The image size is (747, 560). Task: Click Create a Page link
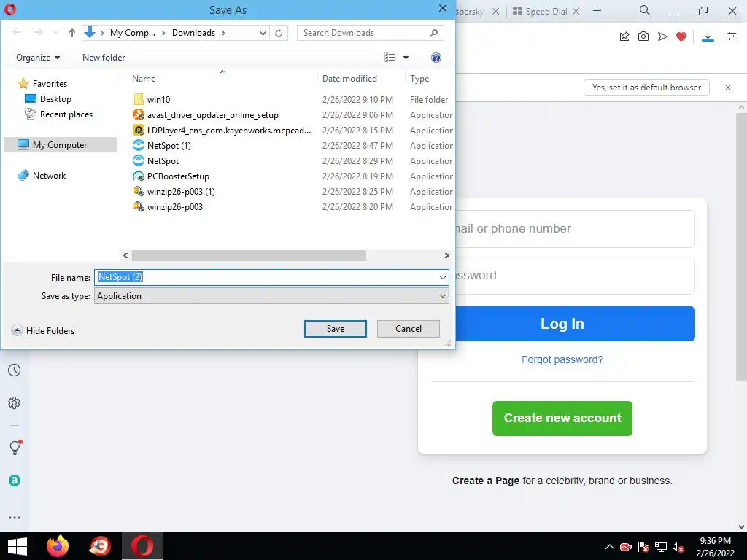click(x=485, y=481)
